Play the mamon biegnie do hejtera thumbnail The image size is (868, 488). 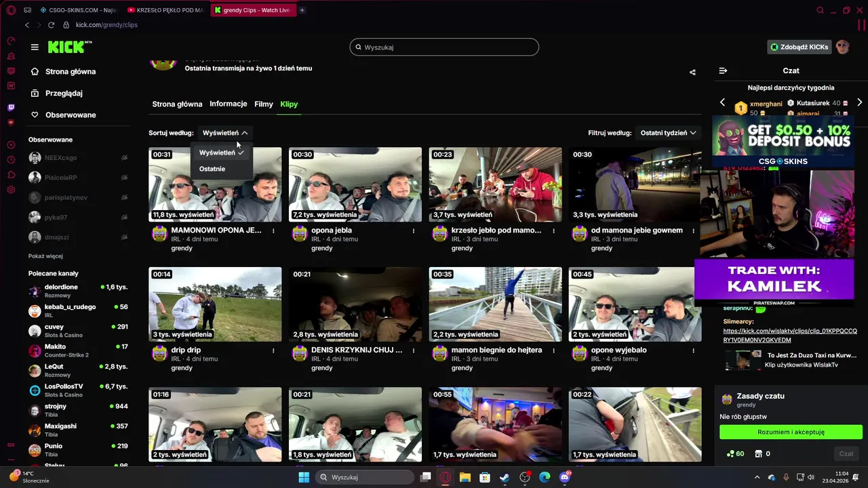tap(495, 304)
